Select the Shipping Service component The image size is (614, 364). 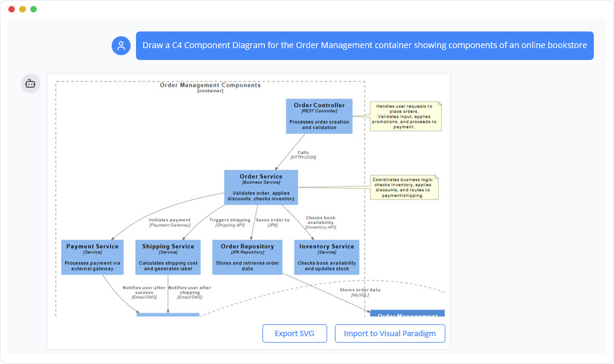click(x=167, y=257)
